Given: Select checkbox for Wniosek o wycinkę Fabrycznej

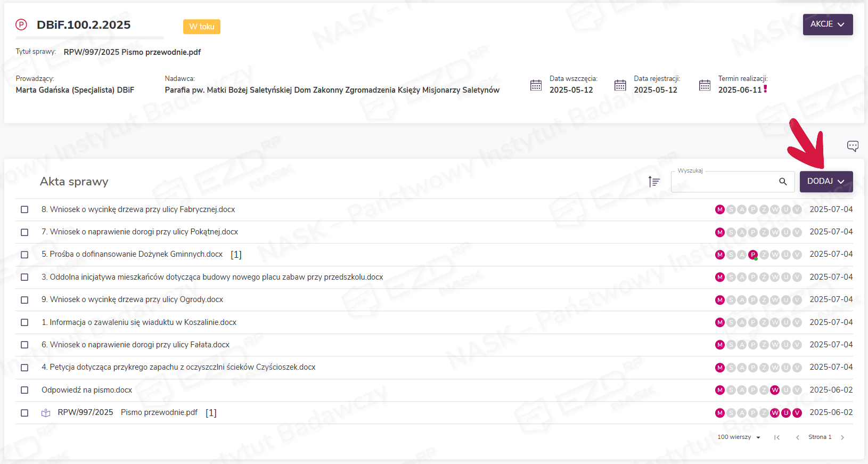Looking at the screenshot, I should click(24, 210).
